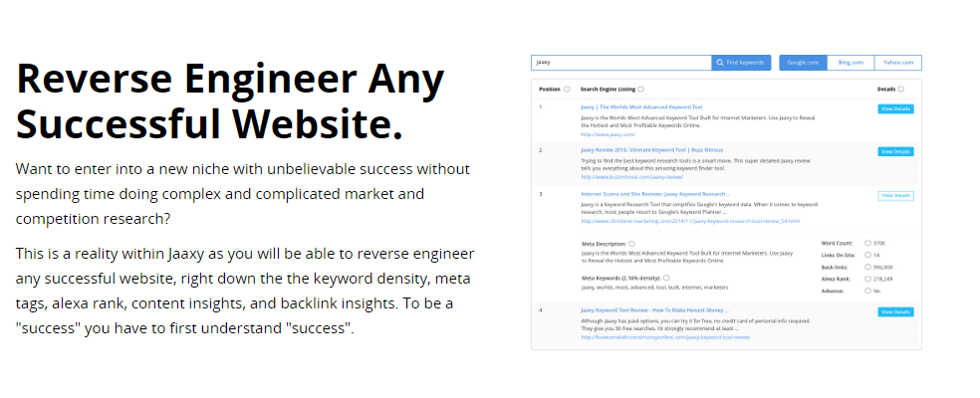Click the paragraph starting 'This is a reality within Jaaxy'
The height and width of the screenshot is (398, 980).
(245, 291)
